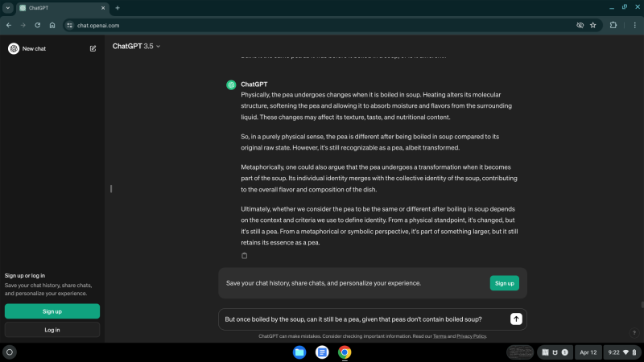The width and height of the screenshot is (644, 362).
Task: Send the message with the arrow button
Action: 516,319
